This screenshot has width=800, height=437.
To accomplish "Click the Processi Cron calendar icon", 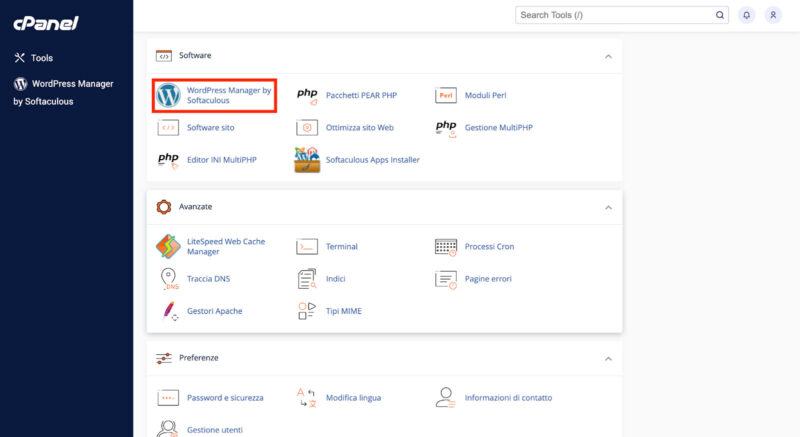I will (x=446, y=247).
